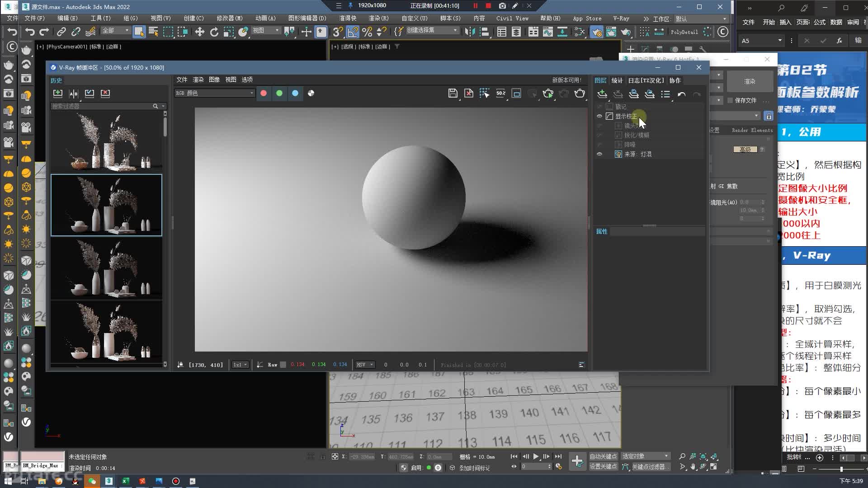Open the VFB 图像 menu
Viewport: 868px width, 488px height.
[x=214, y=80]
